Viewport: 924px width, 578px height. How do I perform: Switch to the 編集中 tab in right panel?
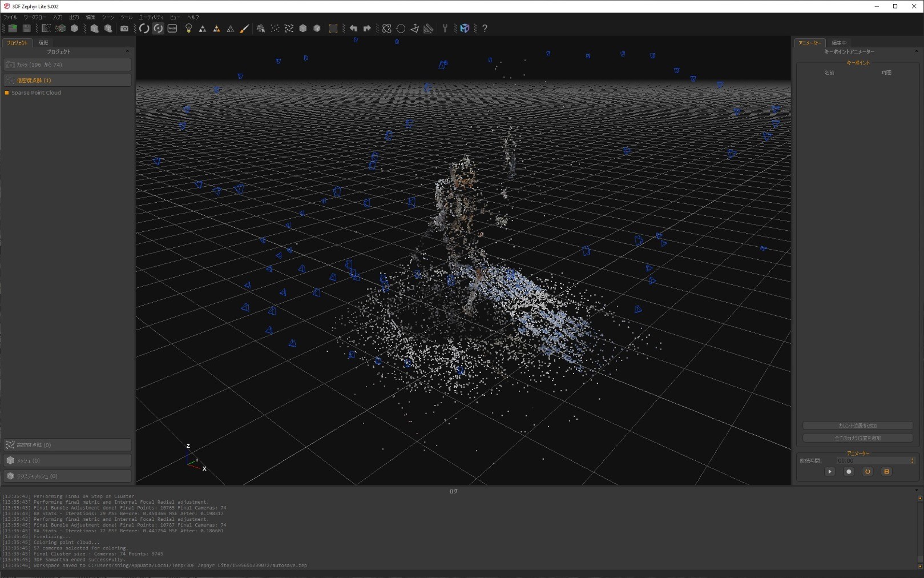coord(839,43)
